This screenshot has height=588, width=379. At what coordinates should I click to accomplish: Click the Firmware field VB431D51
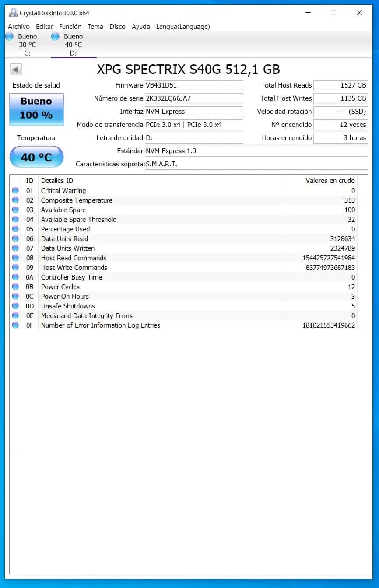coord(194,85)
